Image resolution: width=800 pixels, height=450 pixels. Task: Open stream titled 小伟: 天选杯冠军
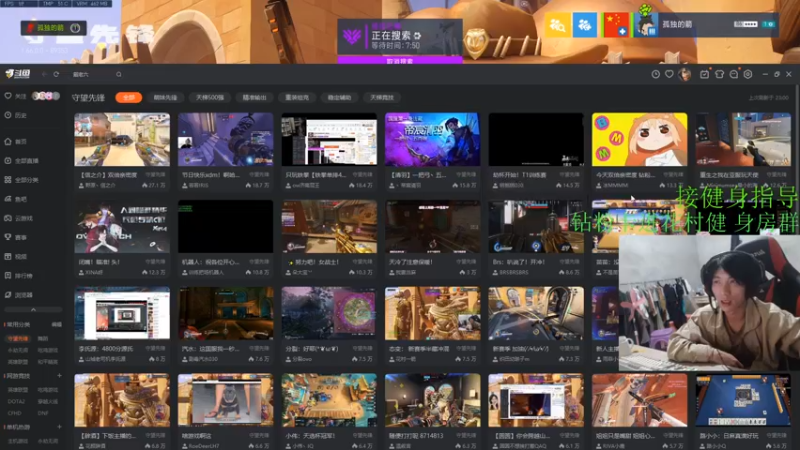(x=329, y=400)
